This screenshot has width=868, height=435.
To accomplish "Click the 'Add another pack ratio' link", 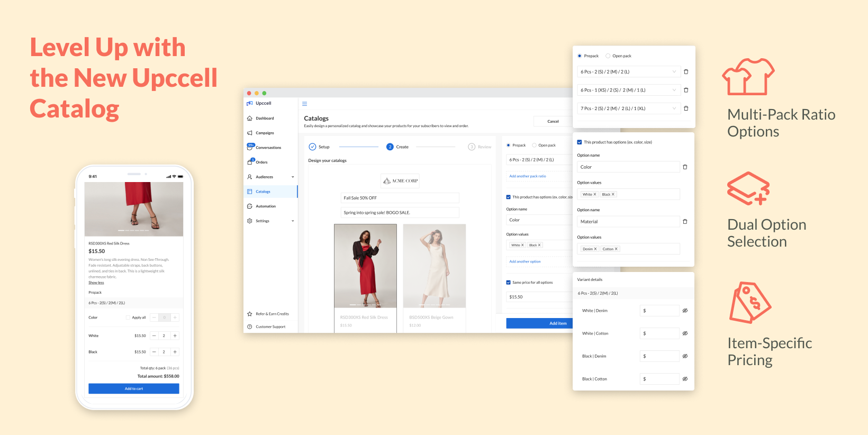I will point(528,176).
